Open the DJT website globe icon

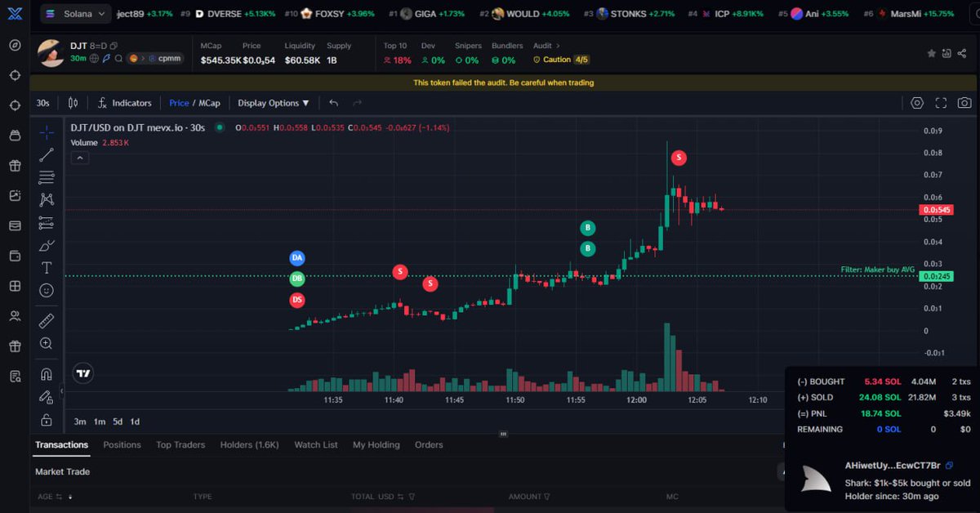pyautogui.click(x=95, y=58)
